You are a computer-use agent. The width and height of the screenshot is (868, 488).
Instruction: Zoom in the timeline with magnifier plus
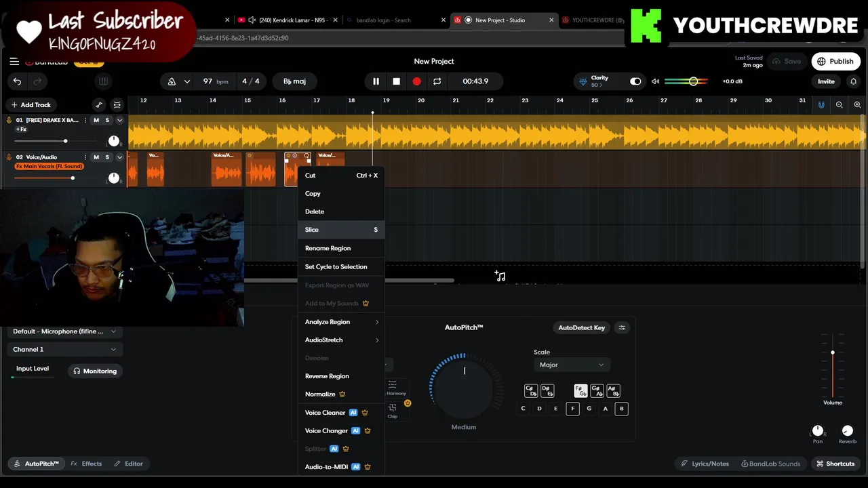(x=857, y=105)
